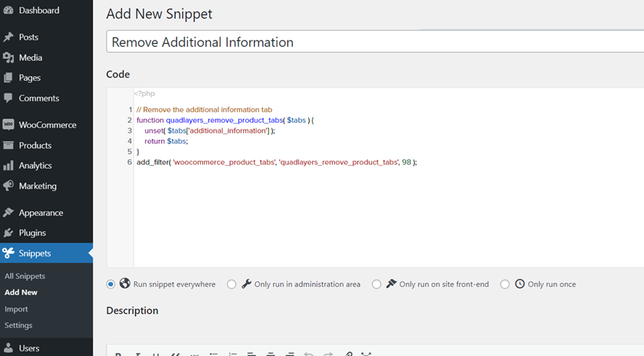Screen dimensions: 644x356
Task: Open the Dashboard gauge icon in sidebar
Action: [x=8, y=10]
